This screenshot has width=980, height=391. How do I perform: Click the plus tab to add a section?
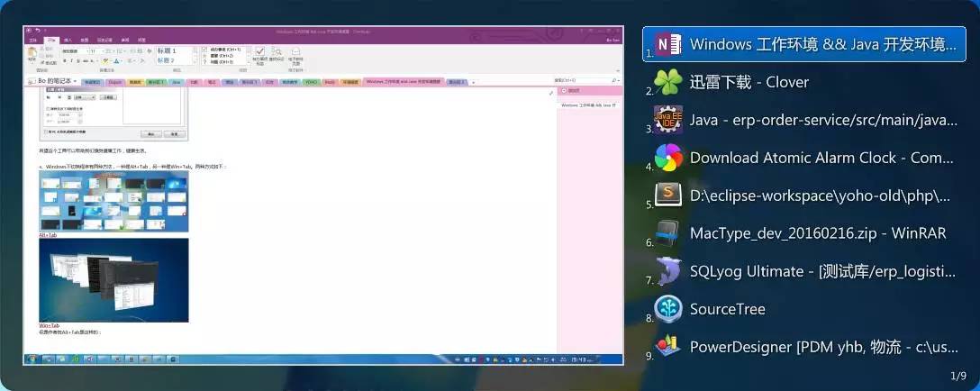473,82
